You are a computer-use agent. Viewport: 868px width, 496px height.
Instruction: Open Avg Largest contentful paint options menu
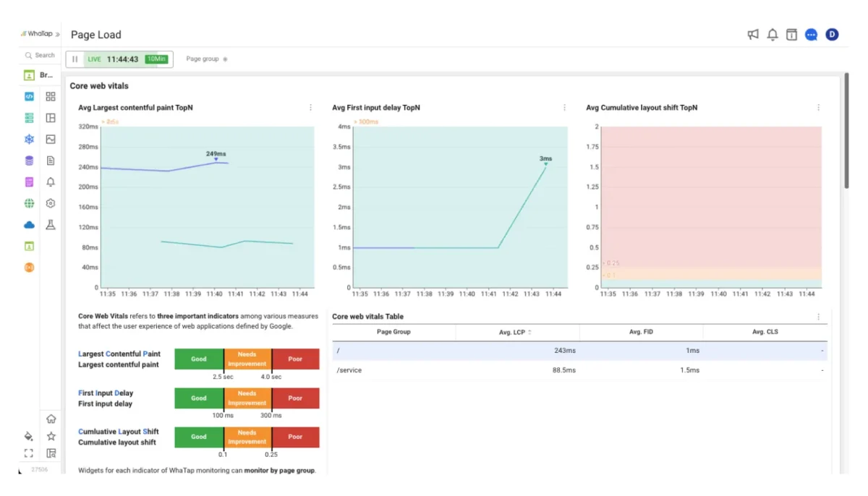311,108
